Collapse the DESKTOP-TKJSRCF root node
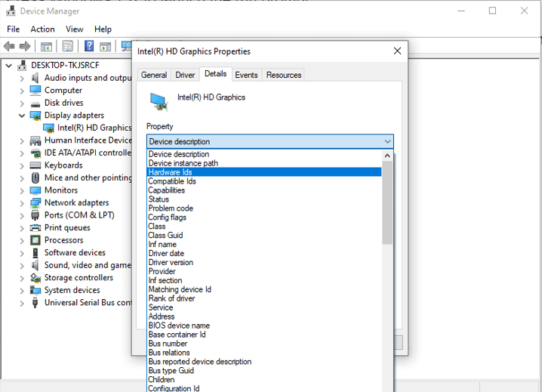This screenshot has height=392, width=542. coord(9,66)
